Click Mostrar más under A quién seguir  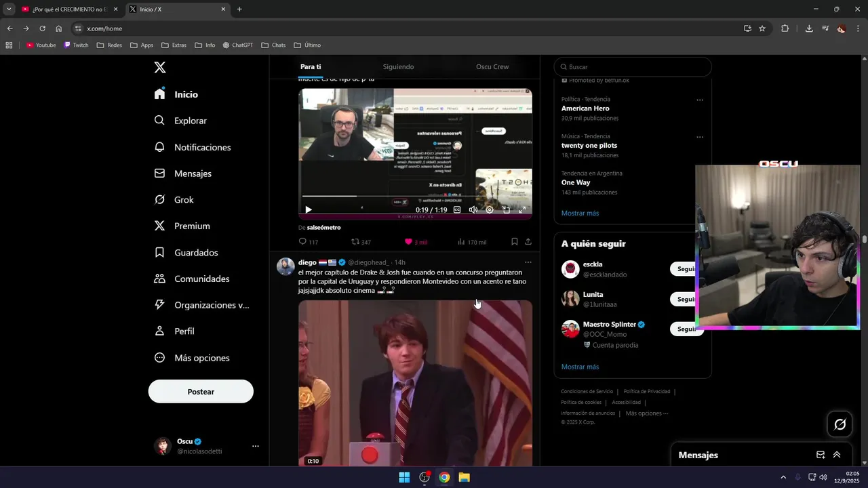580,367
